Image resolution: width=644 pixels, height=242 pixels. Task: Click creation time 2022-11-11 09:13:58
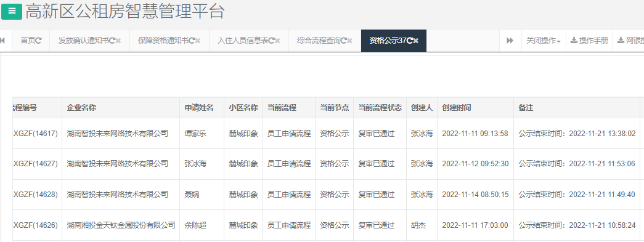click(x=475, y=133)
